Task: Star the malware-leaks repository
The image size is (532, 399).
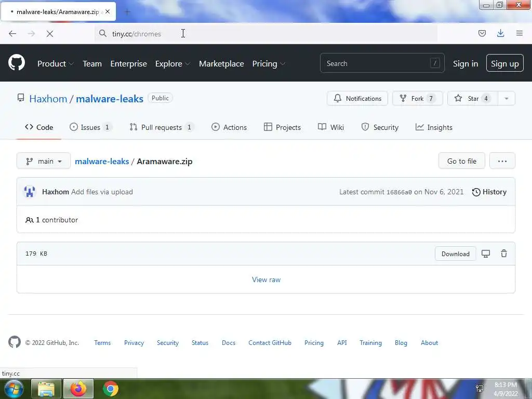Action: (x=473, y=98)
